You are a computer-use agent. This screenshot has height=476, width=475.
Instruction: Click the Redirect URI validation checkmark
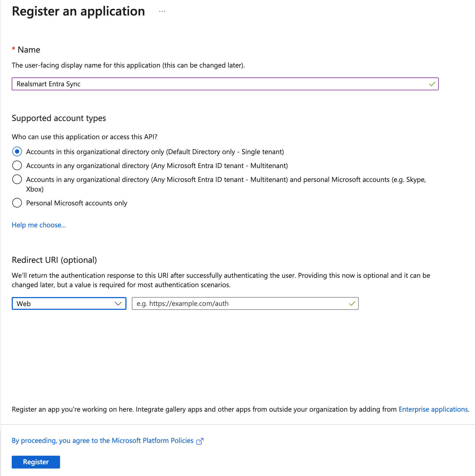[x=352, y=304]
